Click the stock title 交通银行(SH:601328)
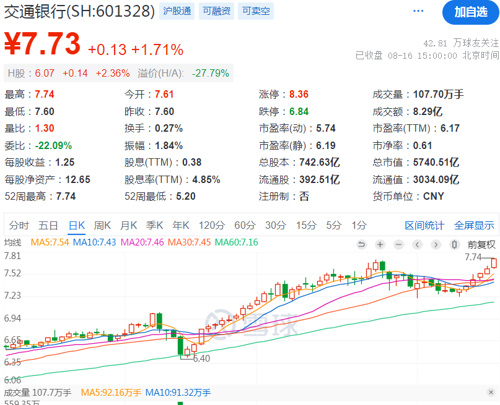Viewport: 500px width, 405px height. tap(79, 11)
